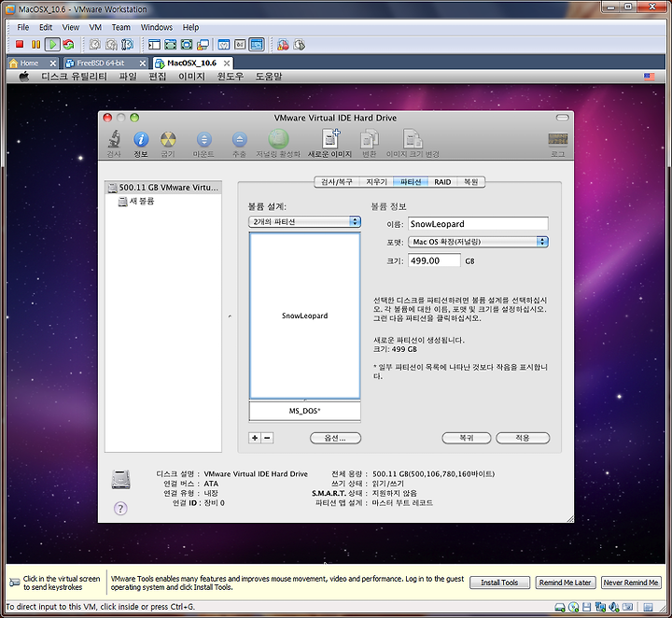Open the 파일 (File) menu in guest
The width and height of the screenshot is (672, 618).
point(127,77)
